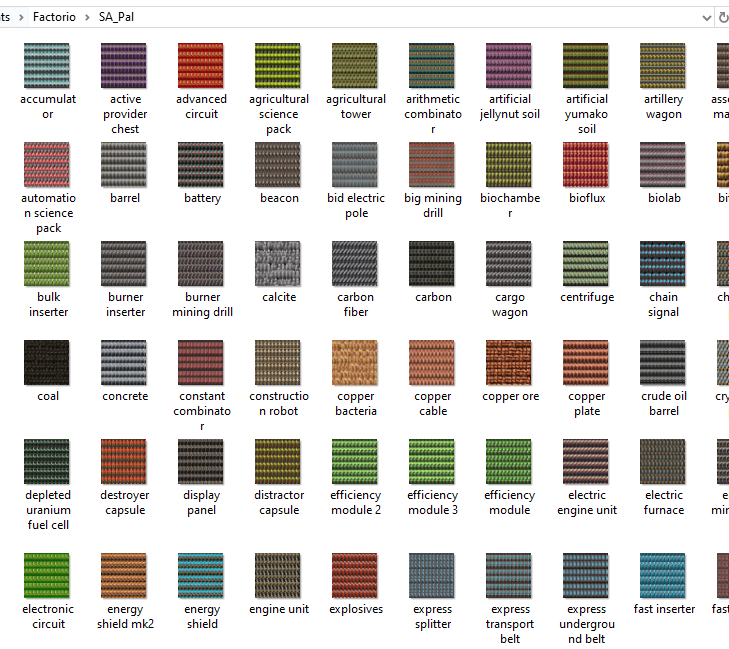Go to Factorio folder in breadcrumb
Screen dimensions: 729x649
coord(54,17)
